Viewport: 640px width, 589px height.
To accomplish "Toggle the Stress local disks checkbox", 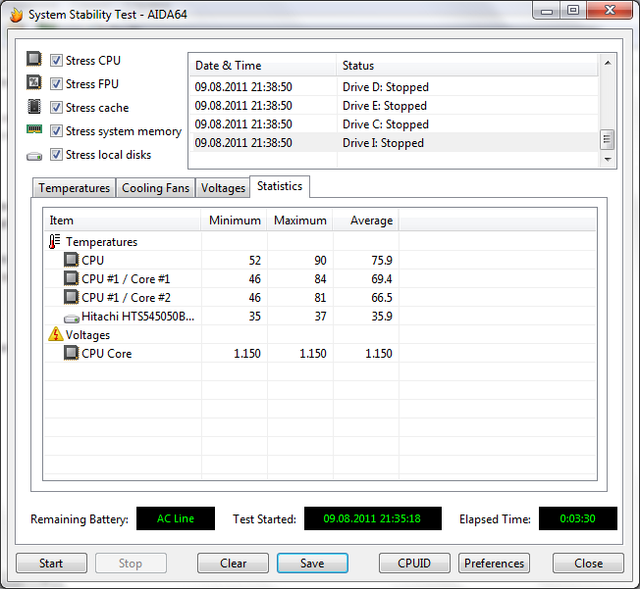I will pyautogui.click(x=57, y=155).
